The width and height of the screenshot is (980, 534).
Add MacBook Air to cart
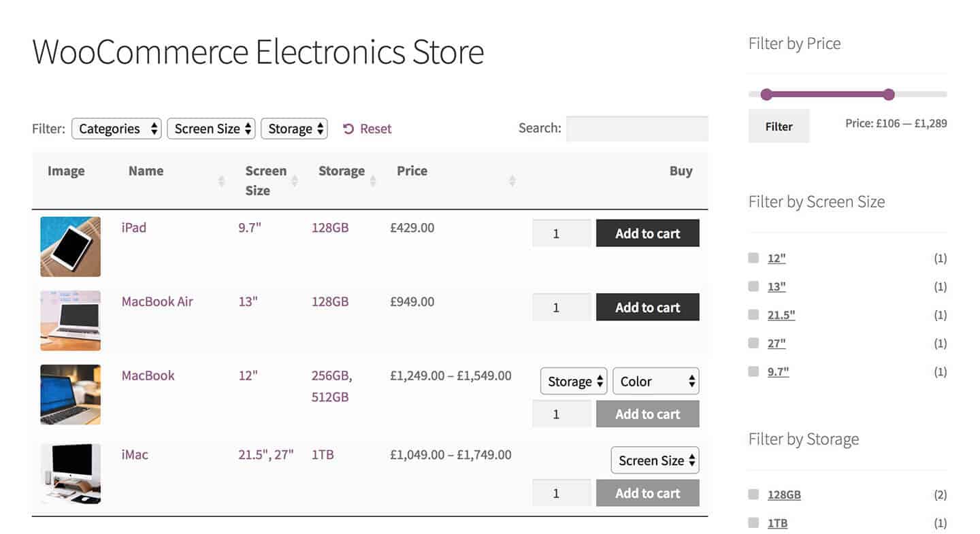click(648, 307)
